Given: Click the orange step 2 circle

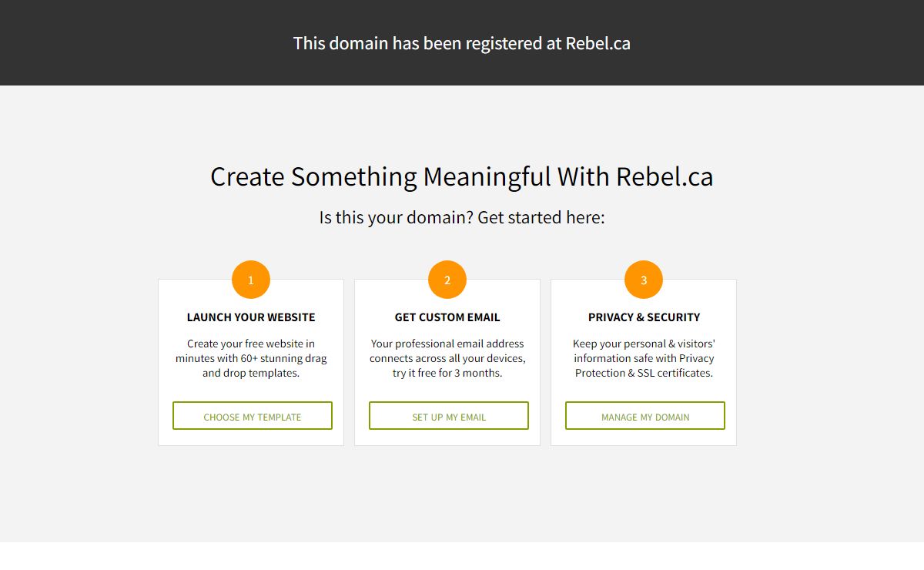Looking at the screenshot, I should [x=447, y=280].
